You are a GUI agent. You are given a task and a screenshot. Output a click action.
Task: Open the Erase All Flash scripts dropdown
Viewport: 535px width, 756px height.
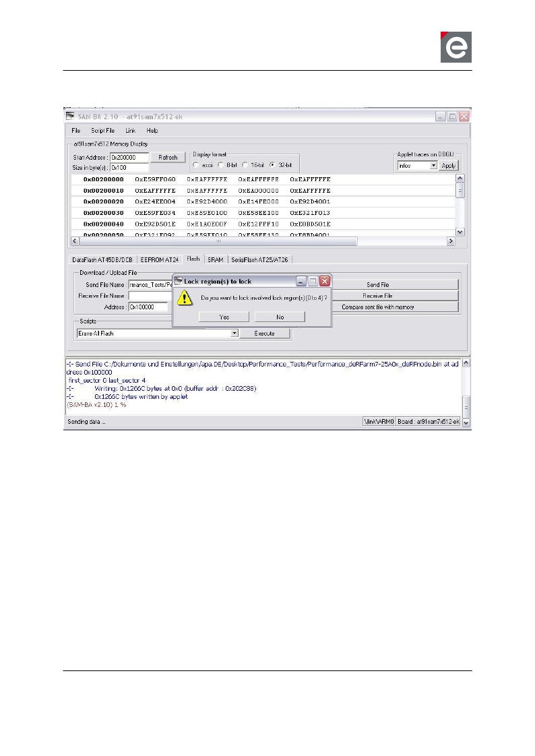point(234,333)
